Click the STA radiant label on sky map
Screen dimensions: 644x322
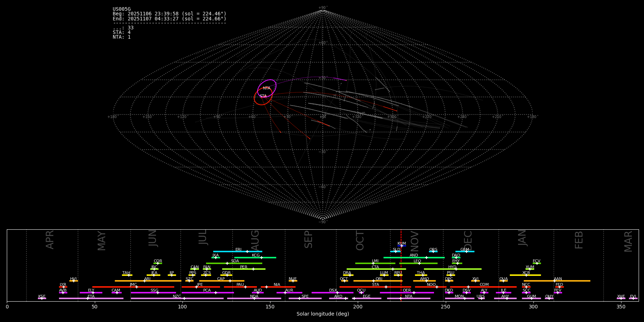(x=263, y=96)
